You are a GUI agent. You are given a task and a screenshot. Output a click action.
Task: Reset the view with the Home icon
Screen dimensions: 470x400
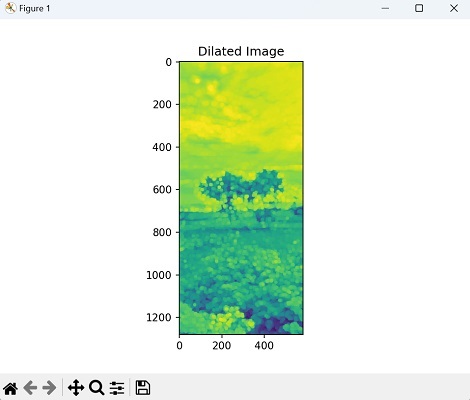click(10, 388)
